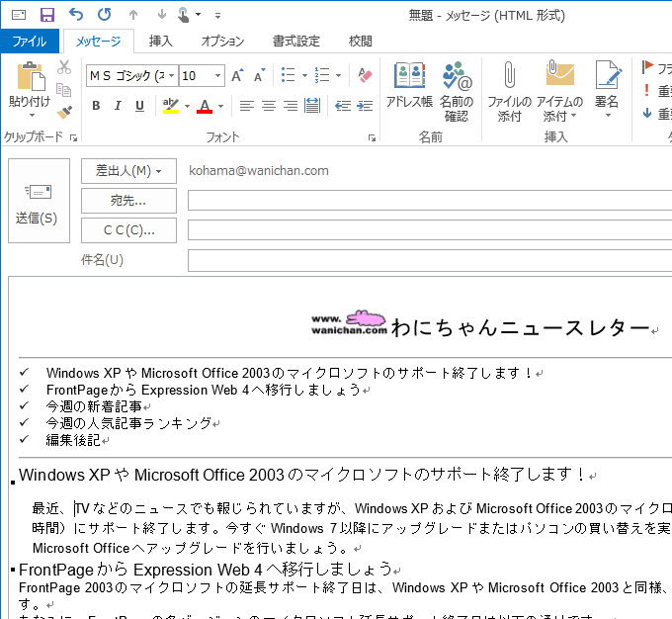Click in the 宛先 recipient address field
Image resolution: width=672 pixels, height=619 pixels.
[x=430, y=201]
